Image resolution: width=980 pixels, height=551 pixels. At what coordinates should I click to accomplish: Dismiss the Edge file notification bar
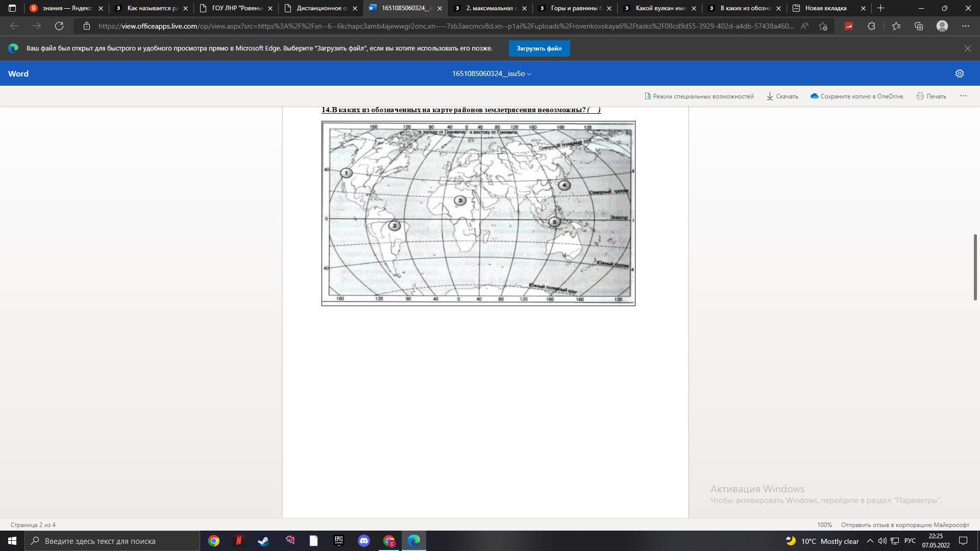pos(967,48)
